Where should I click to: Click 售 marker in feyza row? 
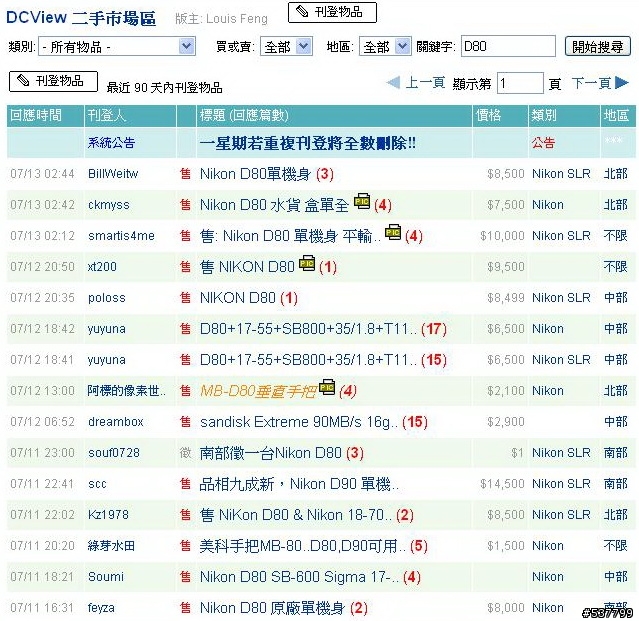tap(185, 608)
